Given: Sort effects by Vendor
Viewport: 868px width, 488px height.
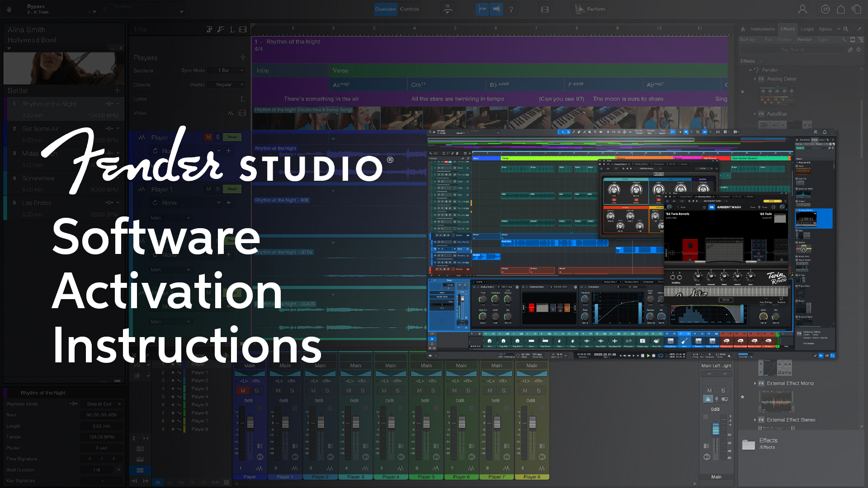Looking at the screenshot, I should 804,40.
